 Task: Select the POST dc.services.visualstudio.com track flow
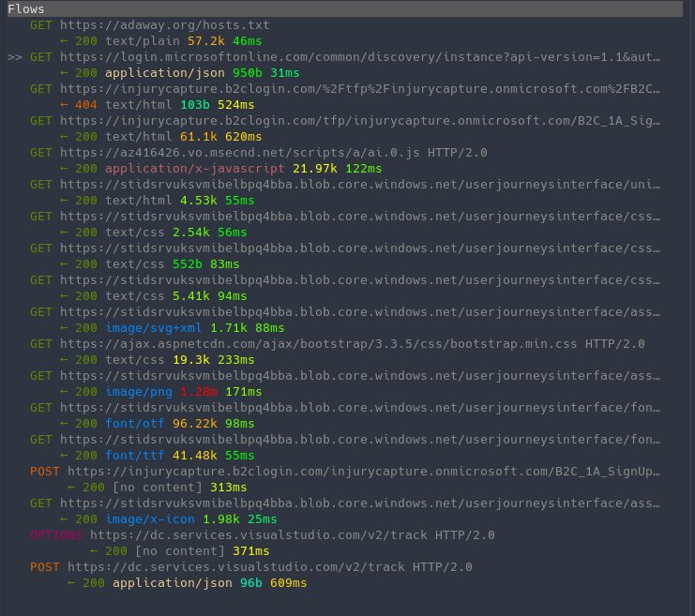253,566
